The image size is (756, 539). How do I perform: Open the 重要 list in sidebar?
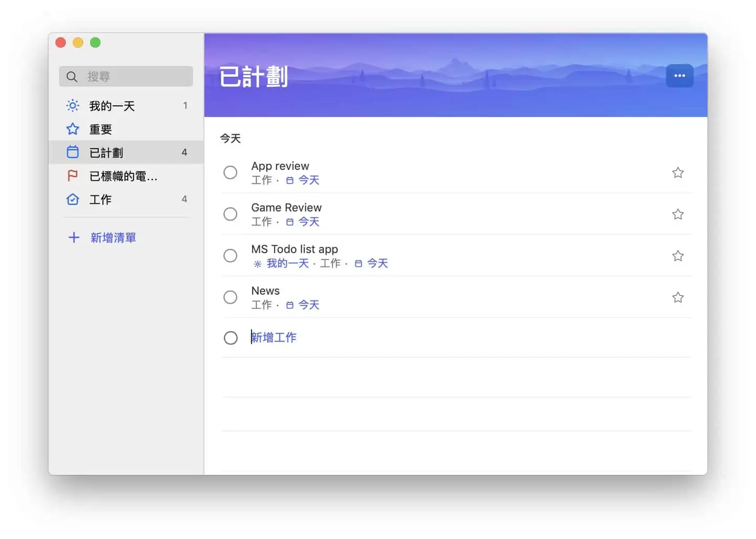point(100,129)
